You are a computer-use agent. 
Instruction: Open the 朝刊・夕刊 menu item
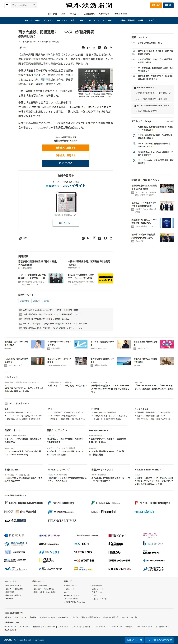click(52, 14)
